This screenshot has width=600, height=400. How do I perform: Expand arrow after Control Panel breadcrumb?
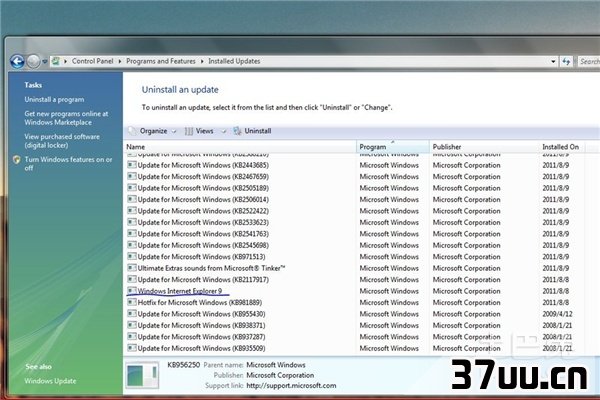tap(120, 61)
